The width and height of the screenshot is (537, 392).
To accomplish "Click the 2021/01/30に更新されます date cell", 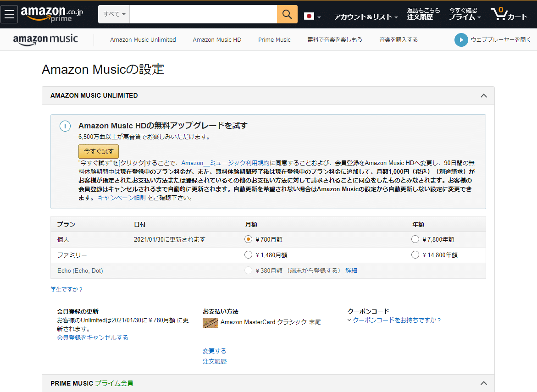I will click(x=170, y=240).
